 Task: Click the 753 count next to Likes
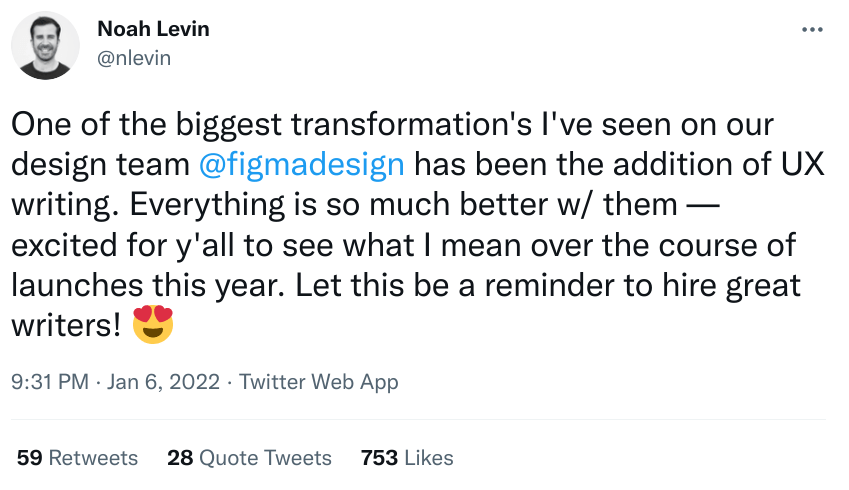379,458
